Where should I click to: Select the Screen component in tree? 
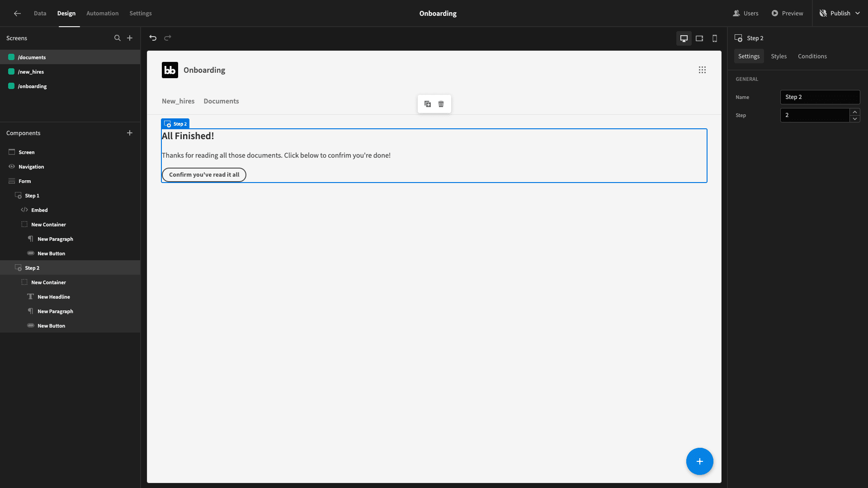point(70,152)
